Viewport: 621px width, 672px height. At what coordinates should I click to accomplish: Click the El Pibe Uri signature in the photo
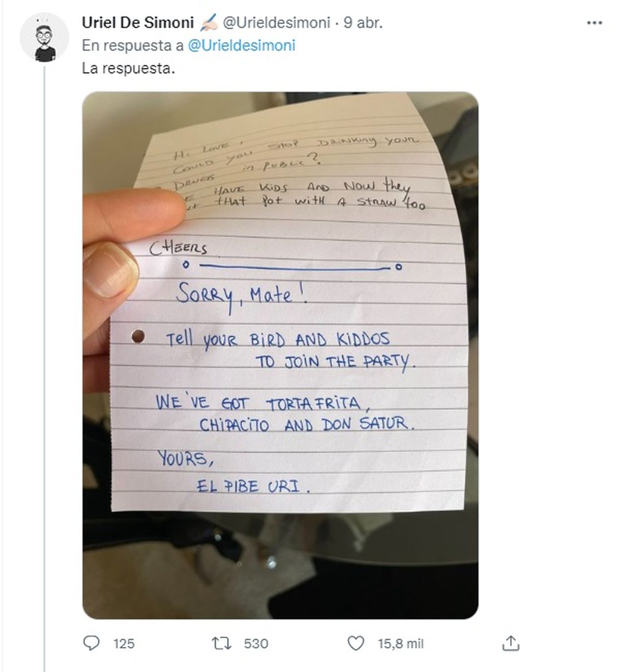254,486
